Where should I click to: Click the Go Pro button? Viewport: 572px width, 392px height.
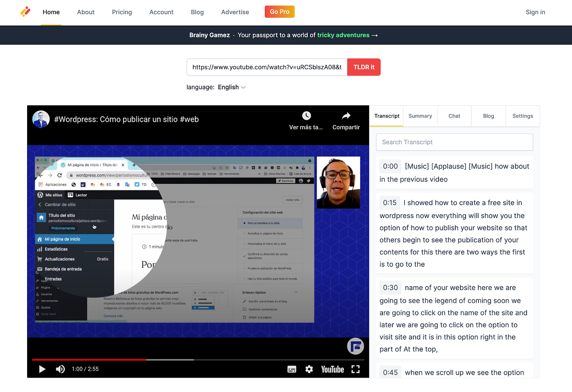pos(280,12)
